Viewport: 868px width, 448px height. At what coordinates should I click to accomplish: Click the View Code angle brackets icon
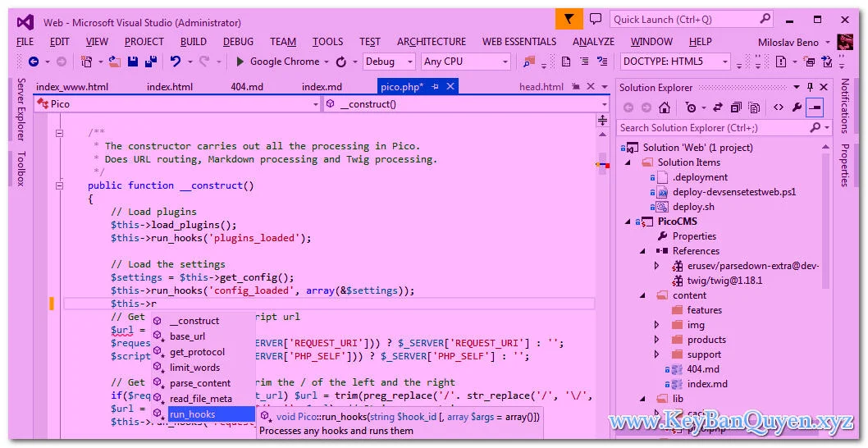pyautogui.click(x=779, y=107)
